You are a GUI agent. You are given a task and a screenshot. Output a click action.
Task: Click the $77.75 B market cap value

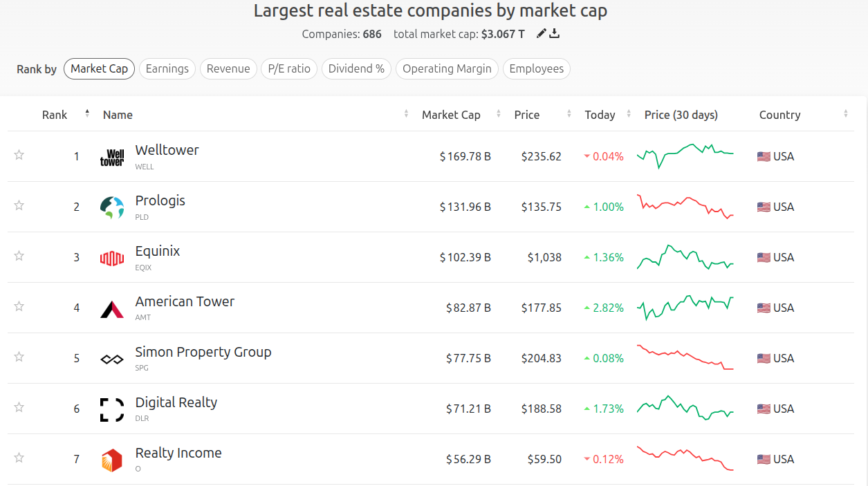click(x=468, y=358)
